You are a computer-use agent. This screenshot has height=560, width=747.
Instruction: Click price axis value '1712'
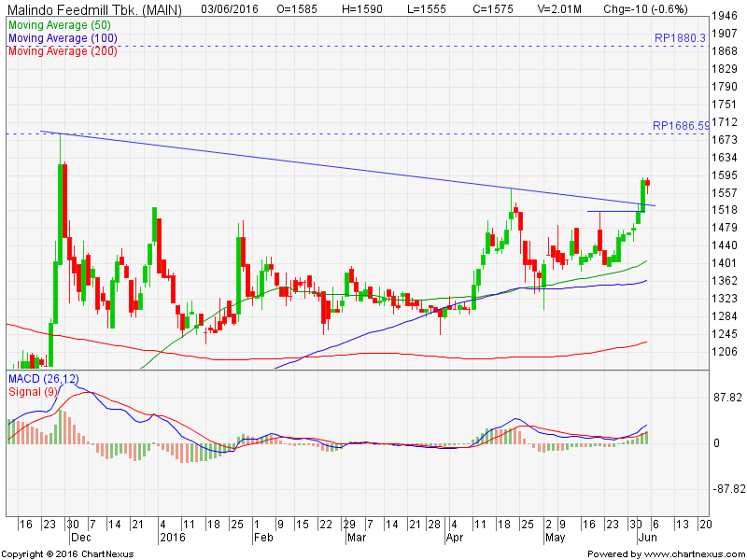tap(725, 122)
